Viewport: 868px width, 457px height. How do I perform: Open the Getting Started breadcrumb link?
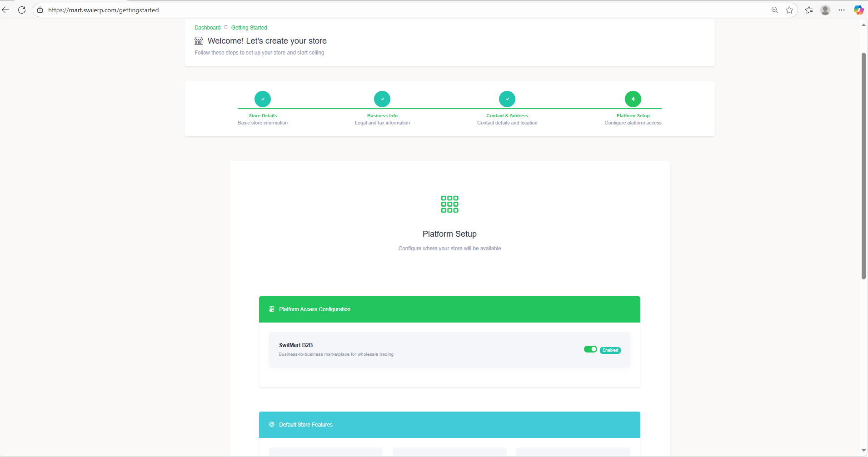coord(249,28)
